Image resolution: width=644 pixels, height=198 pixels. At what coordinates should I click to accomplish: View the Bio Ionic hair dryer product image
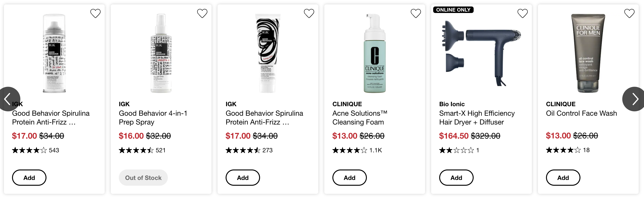pos(481,53)
